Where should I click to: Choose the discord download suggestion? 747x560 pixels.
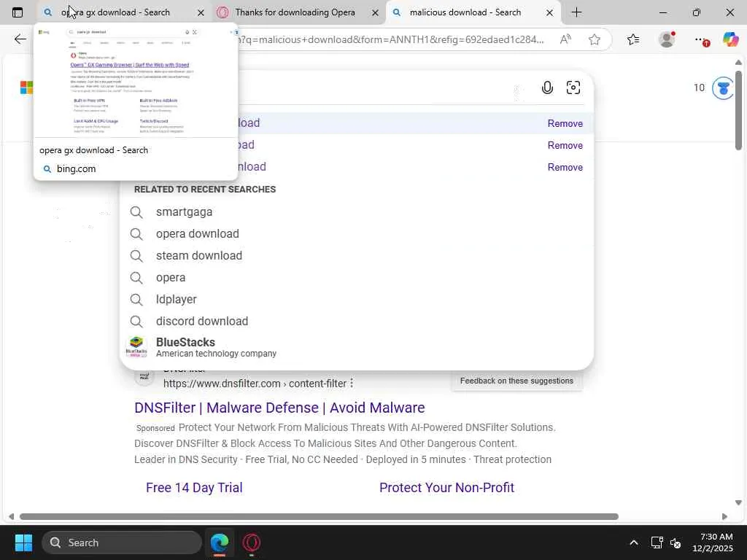356,322
